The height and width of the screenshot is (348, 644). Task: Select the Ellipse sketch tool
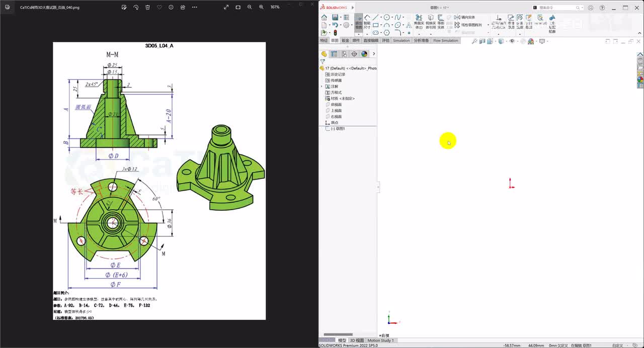[x=397, y=25]
